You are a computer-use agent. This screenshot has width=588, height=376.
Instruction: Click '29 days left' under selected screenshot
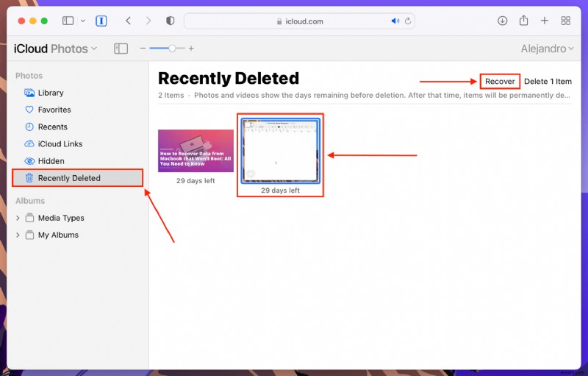point(280,191)
